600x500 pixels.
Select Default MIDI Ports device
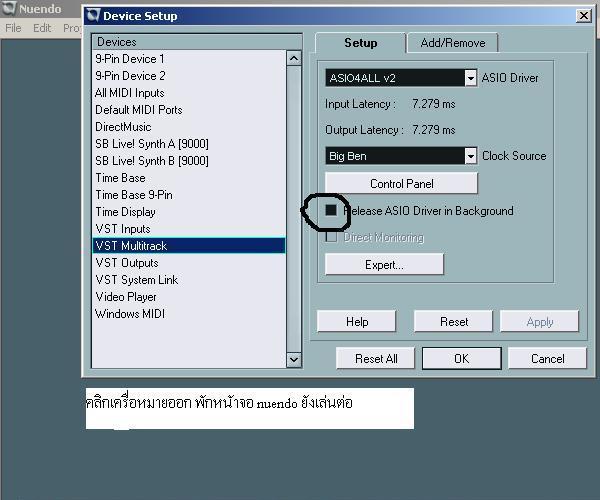[189, 110]
